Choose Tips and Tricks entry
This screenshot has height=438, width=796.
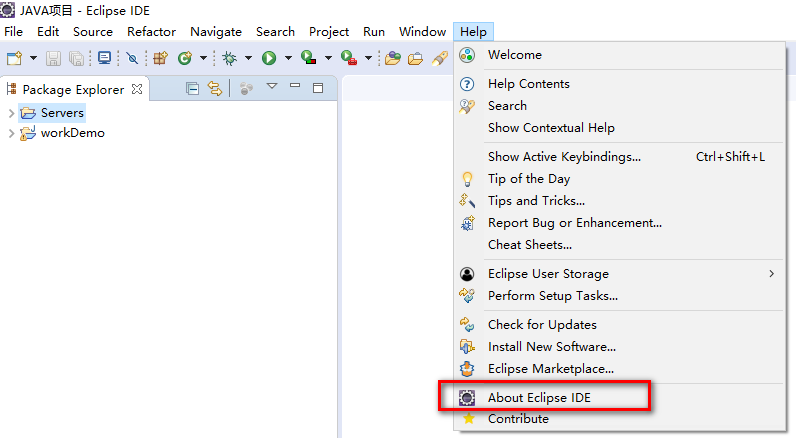click(x=619, y=200)
